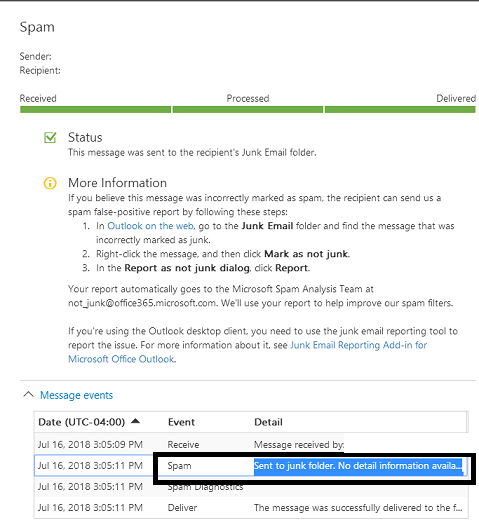Screen dimensions: 479x532
Task: Click the Spam page heading
Action: (37, 27)
